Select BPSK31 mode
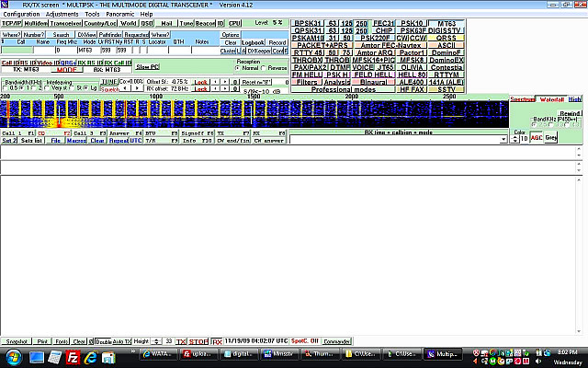 point(308,23)
